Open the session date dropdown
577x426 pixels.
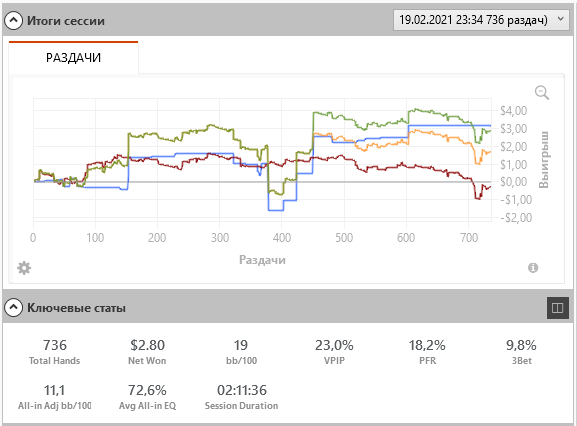(483, 20)
